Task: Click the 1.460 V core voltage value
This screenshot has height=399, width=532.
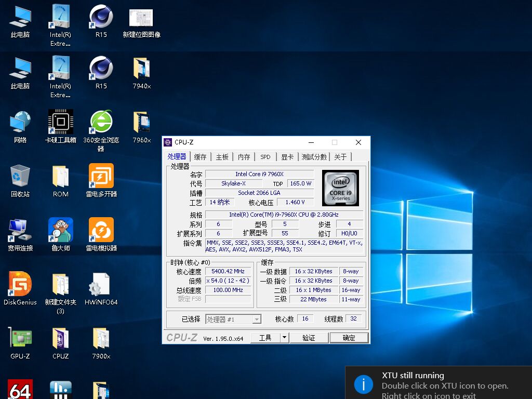Action: click(295, 202)
